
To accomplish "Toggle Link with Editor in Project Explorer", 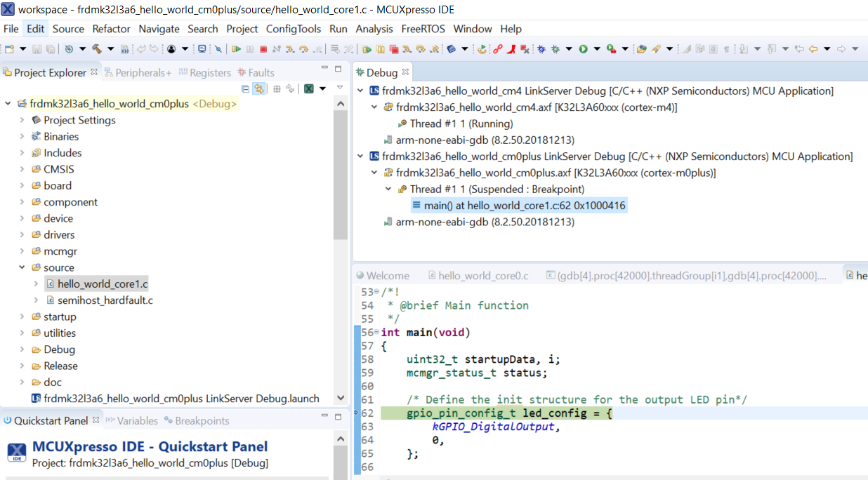I will pyautogui.click(x=259, y=88).
